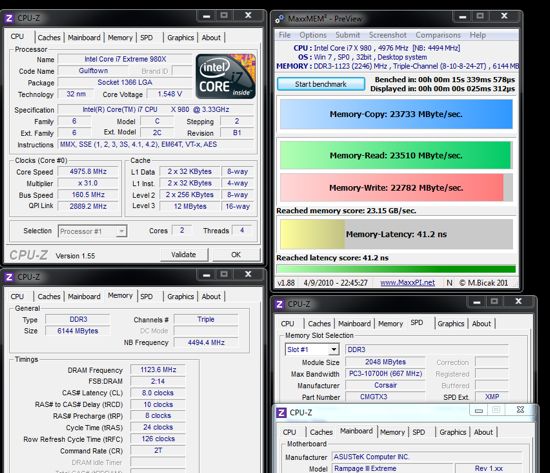This screenshot has height=473, width=550.
Task: Click the NB Frequency value 4494.4 MHz
Action: pyautogui.click(x=206, y=342)
